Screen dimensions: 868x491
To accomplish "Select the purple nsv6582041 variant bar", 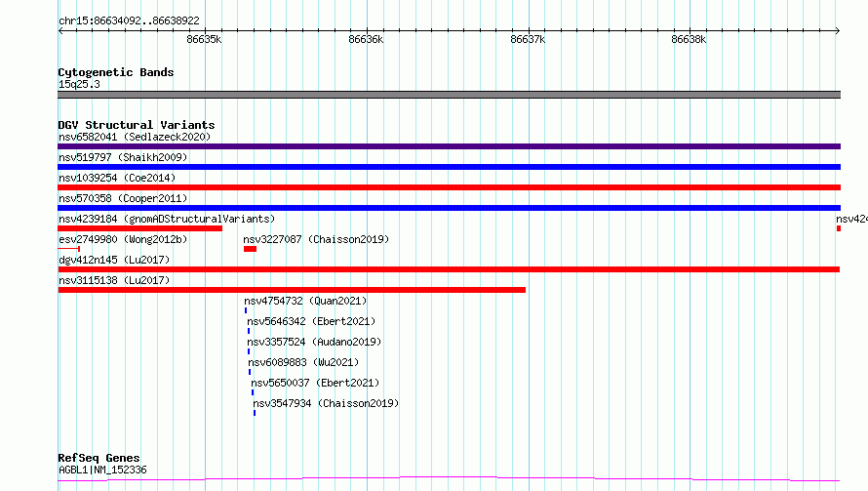I will click(x=449, y=146).
